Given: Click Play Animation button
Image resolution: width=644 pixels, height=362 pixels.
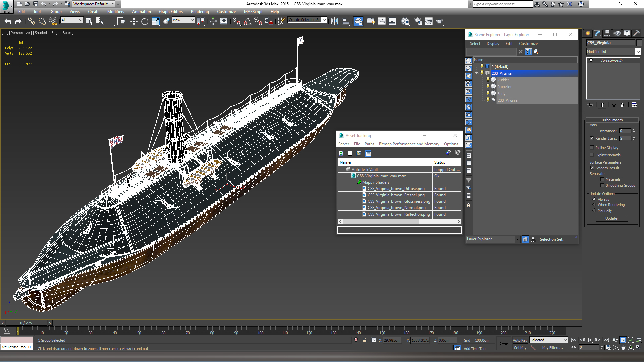Looking at the screenshot, I should tap(590, 340).
